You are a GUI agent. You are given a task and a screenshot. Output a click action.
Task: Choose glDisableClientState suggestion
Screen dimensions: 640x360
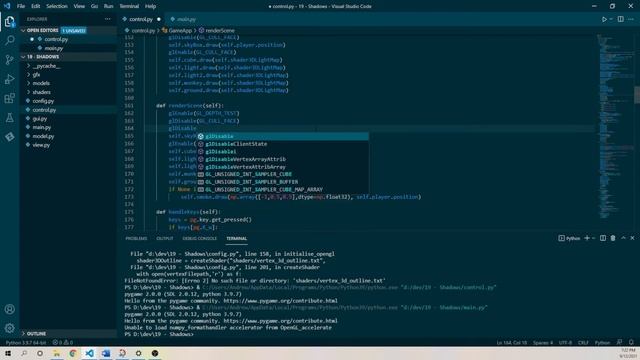283,144
